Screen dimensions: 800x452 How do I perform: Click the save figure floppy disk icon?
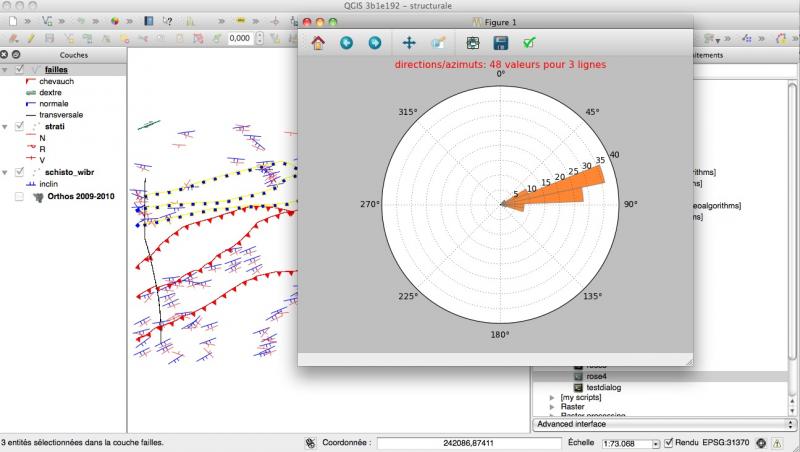500,43
